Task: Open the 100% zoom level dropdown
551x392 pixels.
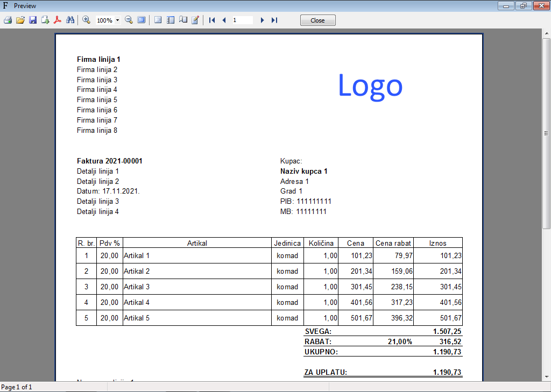Action: point(117,20)
